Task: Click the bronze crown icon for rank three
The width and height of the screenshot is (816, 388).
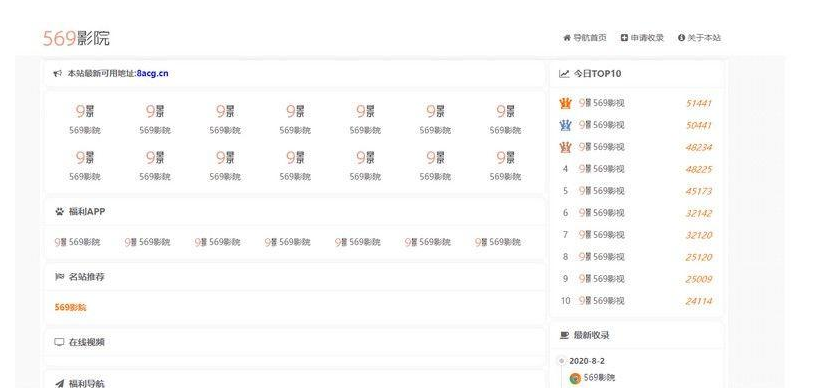Action: [x=565, y=147]
